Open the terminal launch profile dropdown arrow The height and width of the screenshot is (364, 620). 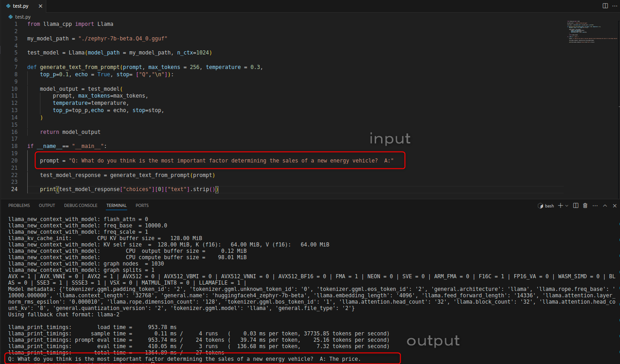[x=566, y=206]
